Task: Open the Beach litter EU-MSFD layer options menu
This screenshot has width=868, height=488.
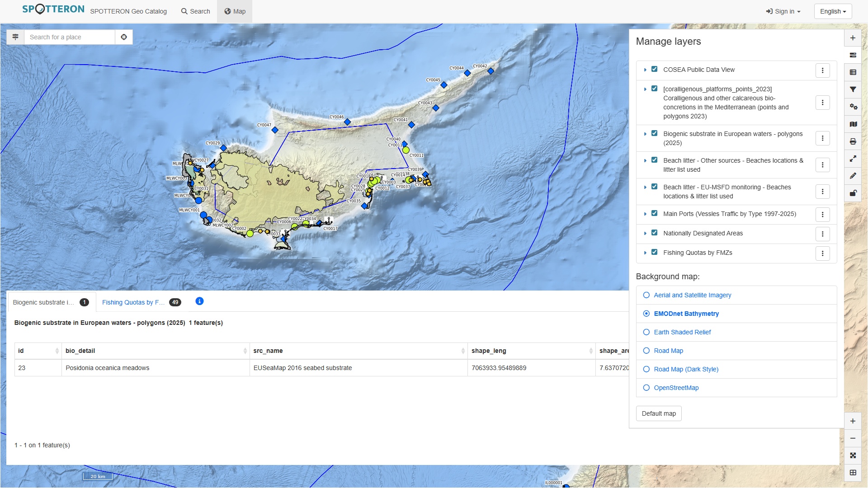Action: click(822, 191)
